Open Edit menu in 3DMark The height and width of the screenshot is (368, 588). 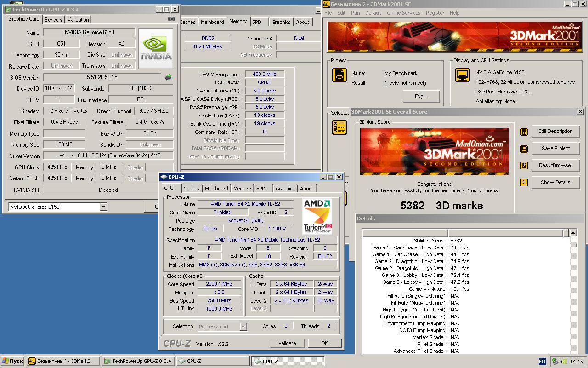tap(341, 13)
